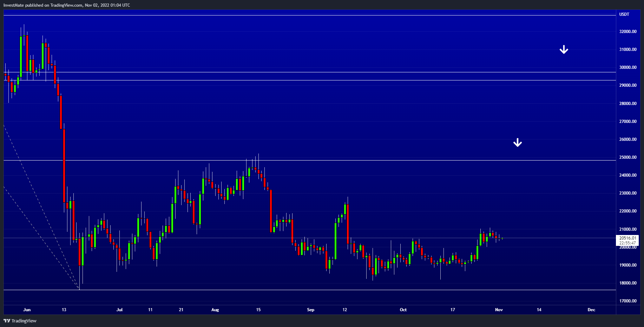Image resolution: width=644 pixels, height=327 pixels.
Task: Select the Oct label on time axis
Action: [x=403, y=310]
